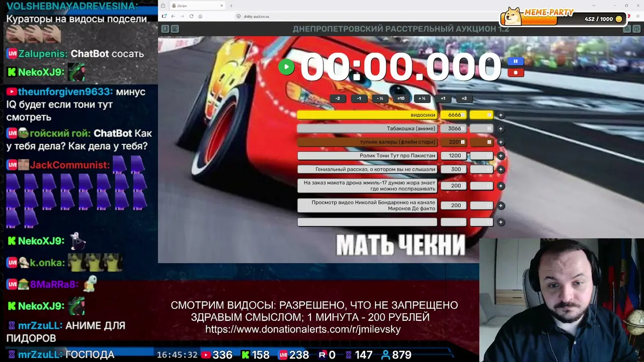The height and width of the screenshot is (362, 644).
Task: Edit the 'видосики' lot name field
Action: tap(367, 115)
